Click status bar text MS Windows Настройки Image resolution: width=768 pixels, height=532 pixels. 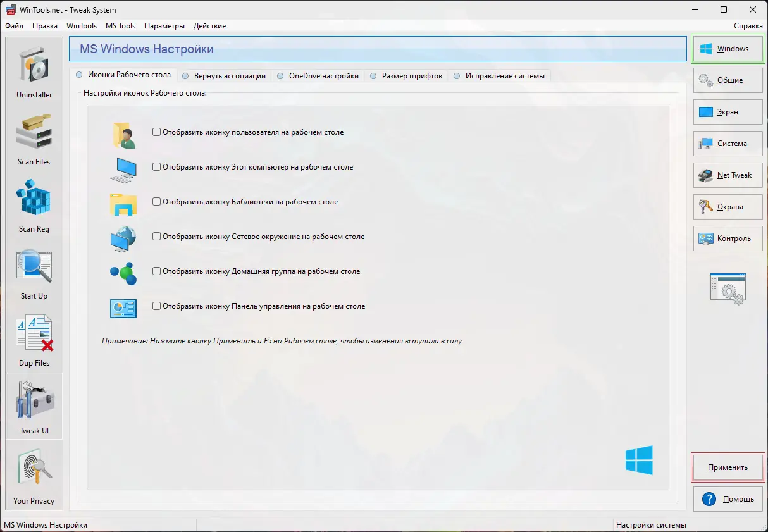tap(46, 525)
